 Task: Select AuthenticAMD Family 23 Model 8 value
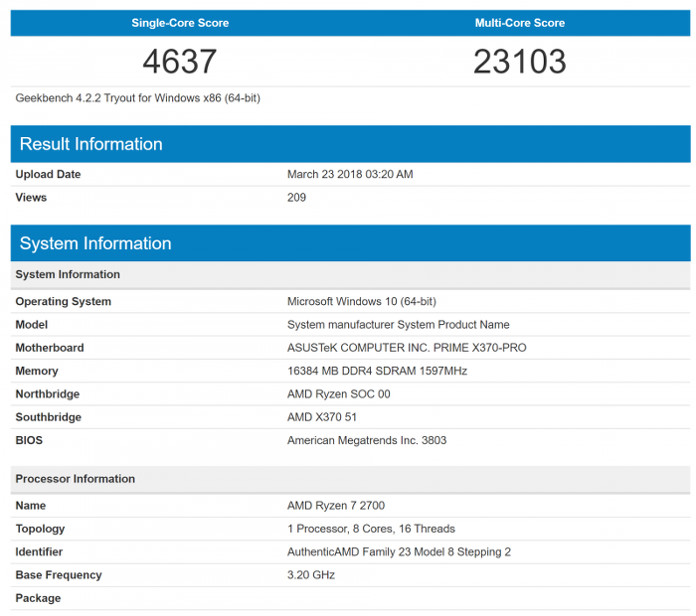click(x=399, y=552)
